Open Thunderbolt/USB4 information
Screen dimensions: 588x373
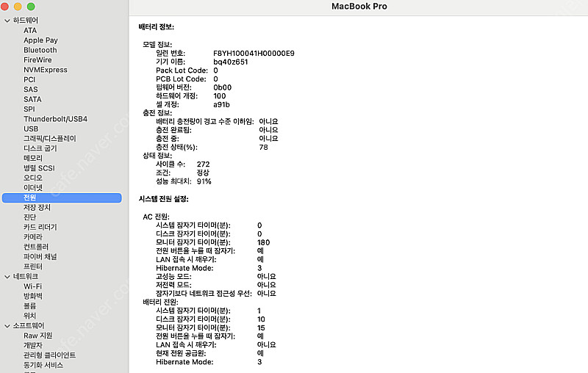coord(55,119)
